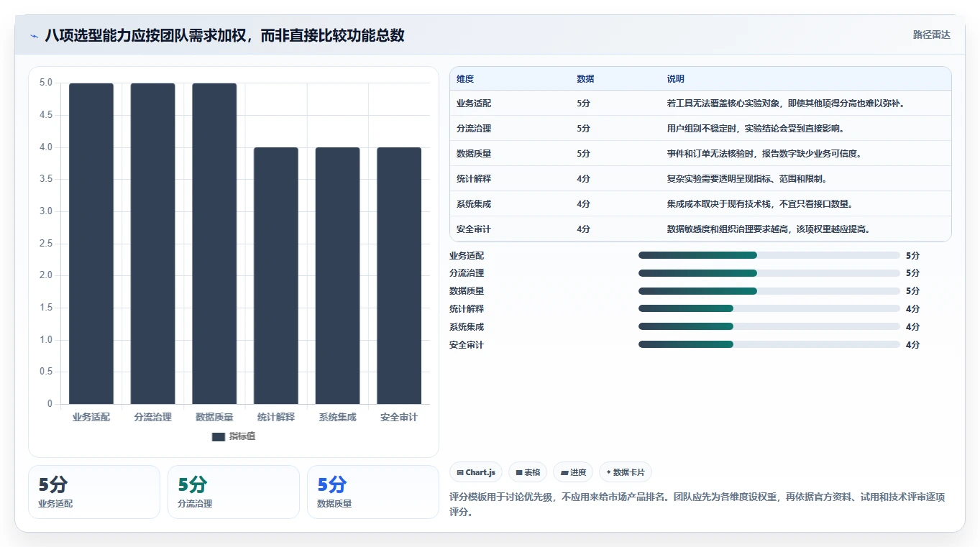980x547 pixels.
Task: Click the lightning icon beside the title
Action: 35,36
